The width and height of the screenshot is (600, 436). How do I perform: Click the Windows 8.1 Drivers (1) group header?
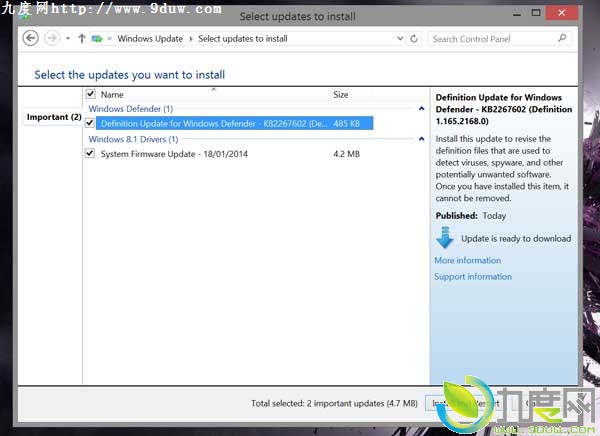pyautogui.click(x=133, y=139)
